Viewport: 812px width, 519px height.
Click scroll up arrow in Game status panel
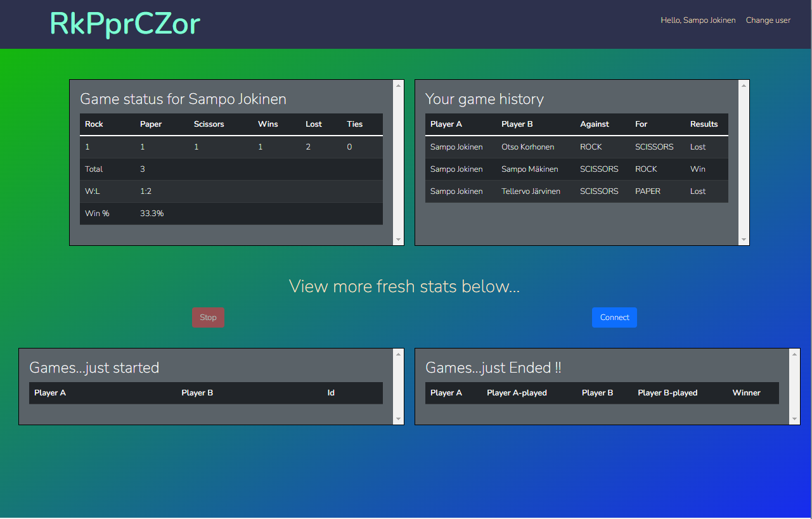(398, 85)
